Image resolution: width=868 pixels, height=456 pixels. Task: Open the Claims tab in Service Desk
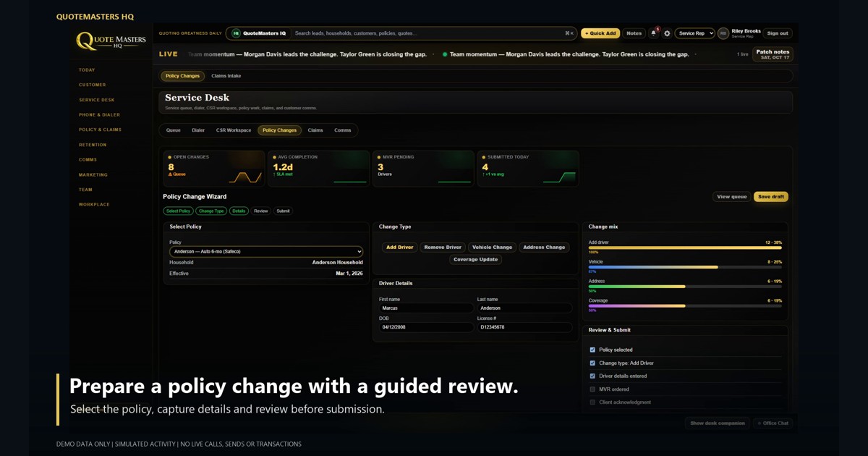tap(315, 130)
